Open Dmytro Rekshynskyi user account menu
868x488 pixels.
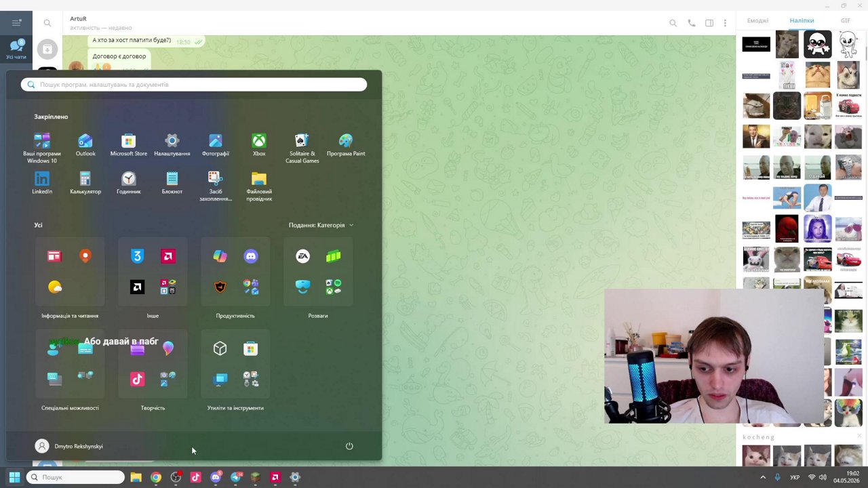coord(69,446)
